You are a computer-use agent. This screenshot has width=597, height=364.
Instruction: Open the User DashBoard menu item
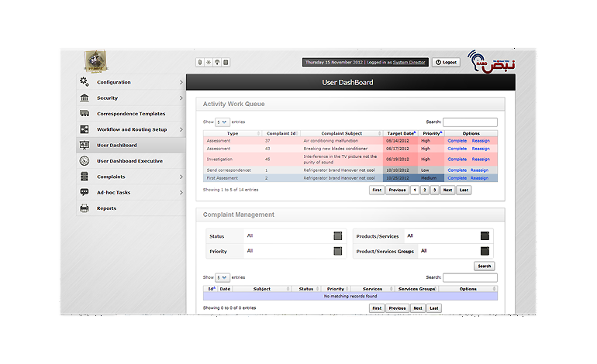117,146
